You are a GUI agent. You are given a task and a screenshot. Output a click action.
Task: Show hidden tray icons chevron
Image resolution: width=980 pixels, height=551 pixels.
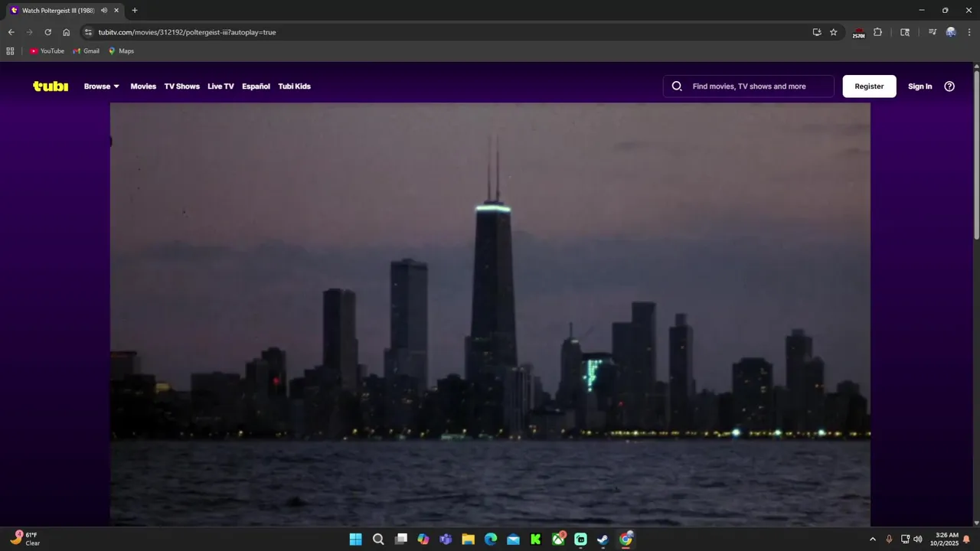pos(873,539)
